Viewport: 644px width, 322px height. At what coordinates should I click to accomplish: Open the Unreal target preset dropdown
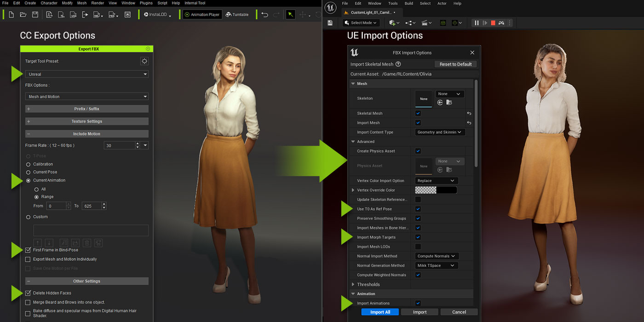point(87,74)
